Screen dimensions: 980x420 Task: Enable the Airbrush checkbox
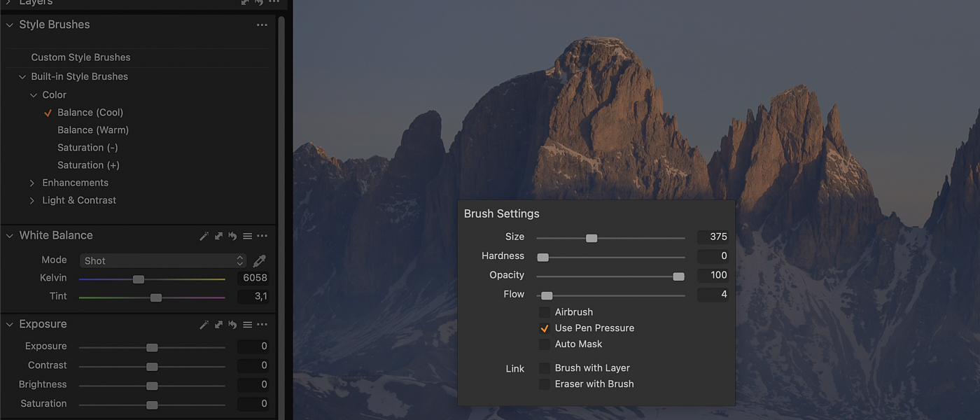pyautogui.click(x=545, y=311)
